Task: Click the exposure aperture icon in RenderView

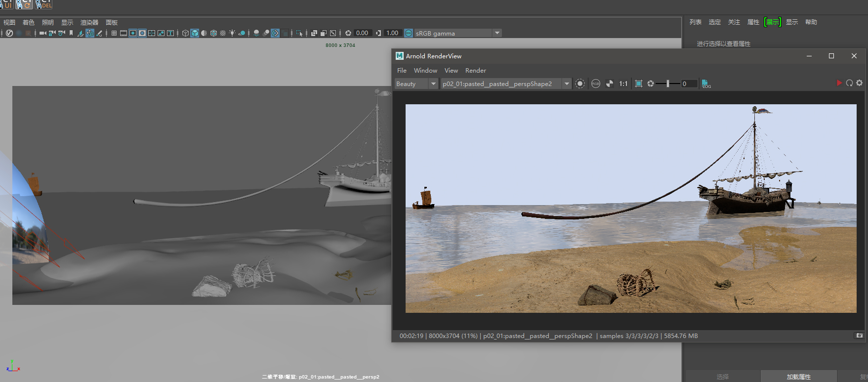Action: click(x=651, y=84)
